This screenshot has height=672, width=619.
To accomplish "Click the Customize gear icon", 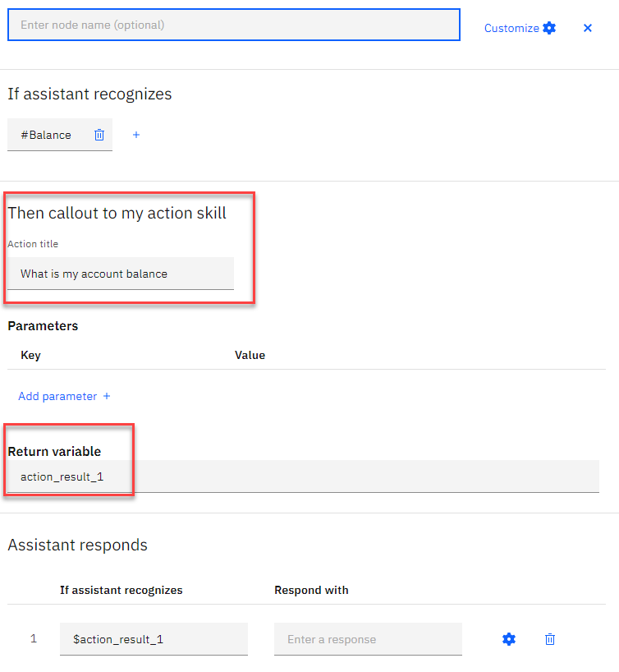I will click(x=549, y=28).
